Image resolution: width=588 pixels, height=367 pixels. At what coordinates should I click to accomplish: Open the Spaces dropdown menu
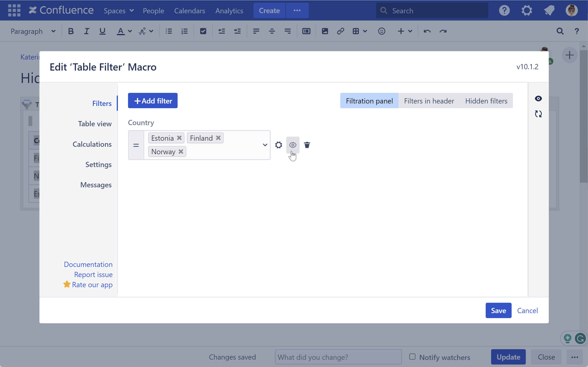point(119,10)
